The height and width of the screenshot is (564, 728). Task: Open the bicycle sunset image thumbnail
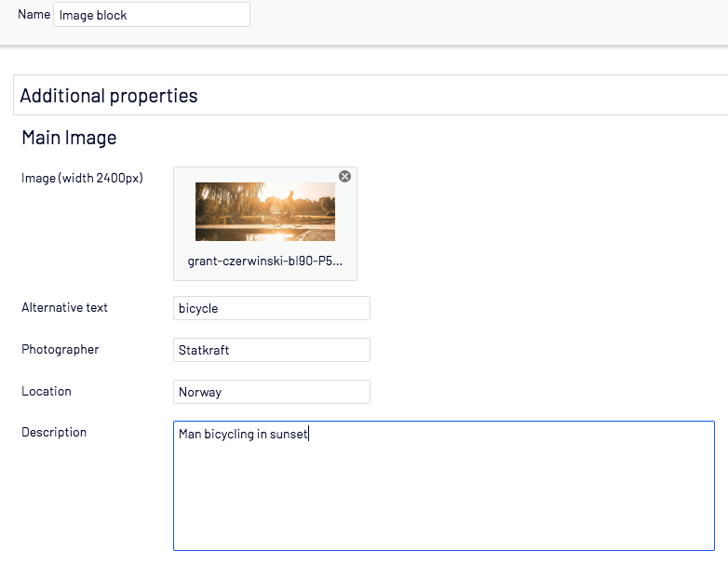pyautogui.click(x=265, y=211)
